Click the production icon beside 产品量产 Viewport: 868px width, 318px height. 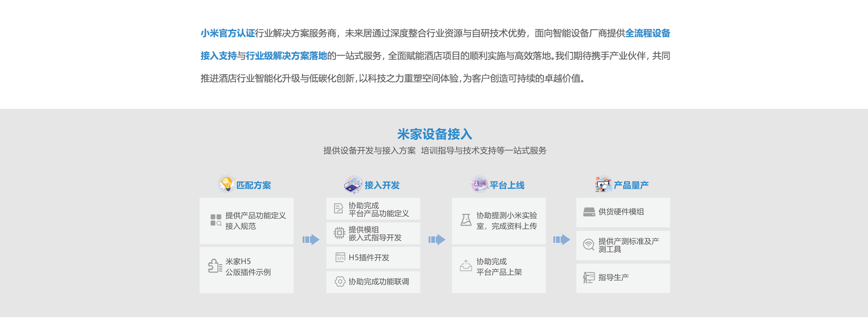604,184
